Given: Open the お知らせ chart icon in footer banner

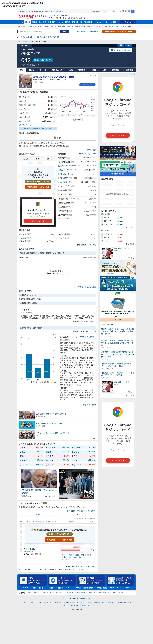Looking at the screenshot, I should click(x=111, y=580).
